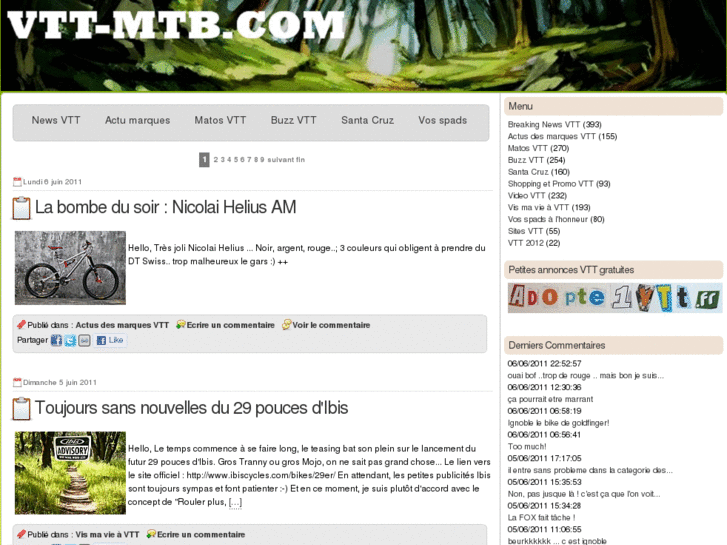Click the Facebook Like button
Viewport: 727px width, 545px height.
tap(110, 340)
